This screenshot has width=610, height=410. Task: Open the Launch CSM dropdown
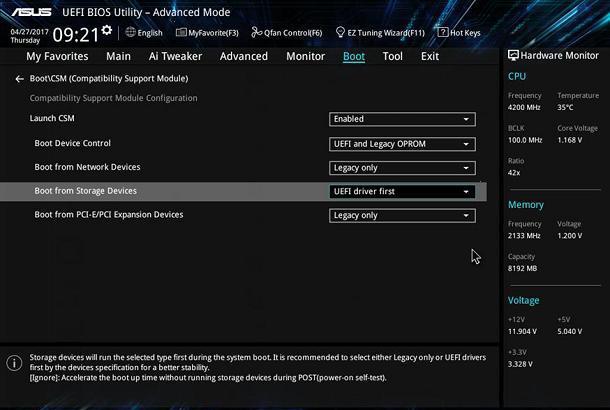tap(402, 119)
